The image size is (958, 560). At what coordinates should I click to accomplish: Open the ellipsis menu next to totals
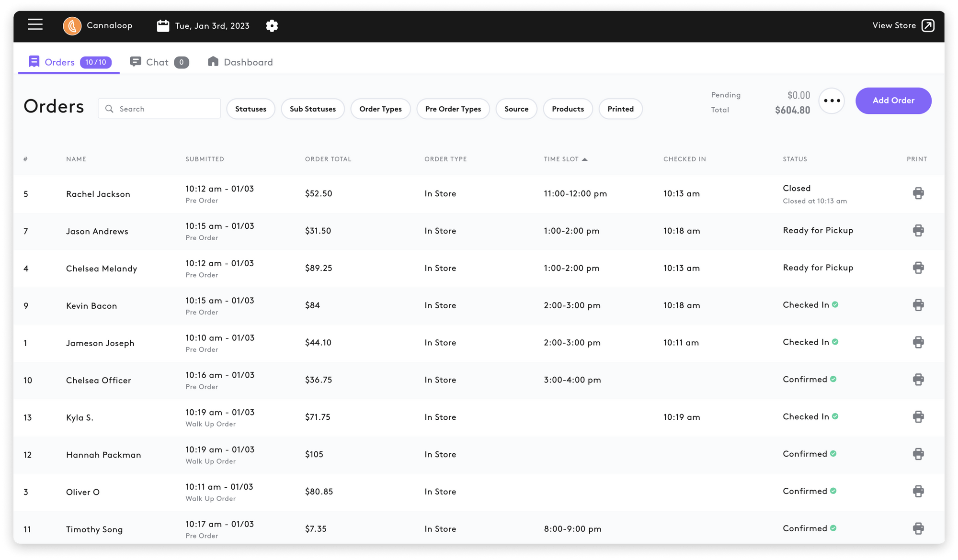[x=832, y=101]
